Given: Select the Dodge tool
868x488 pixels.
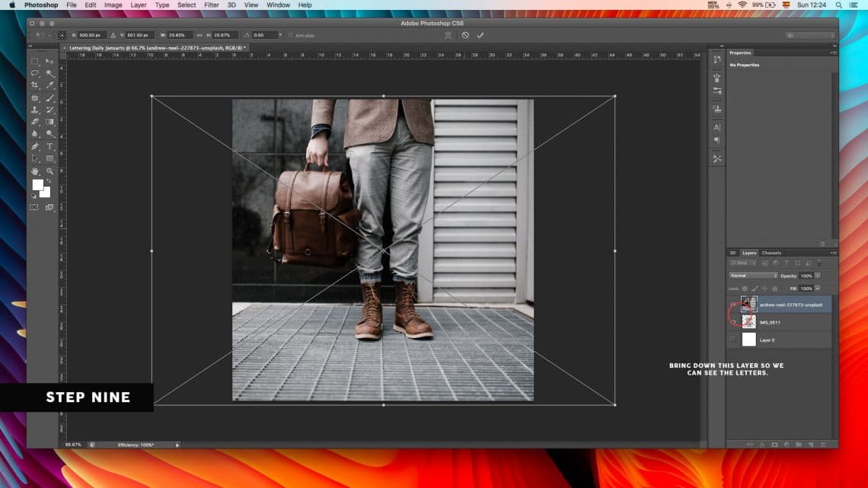Looking at the screenshot, I should tap(49, 134).
